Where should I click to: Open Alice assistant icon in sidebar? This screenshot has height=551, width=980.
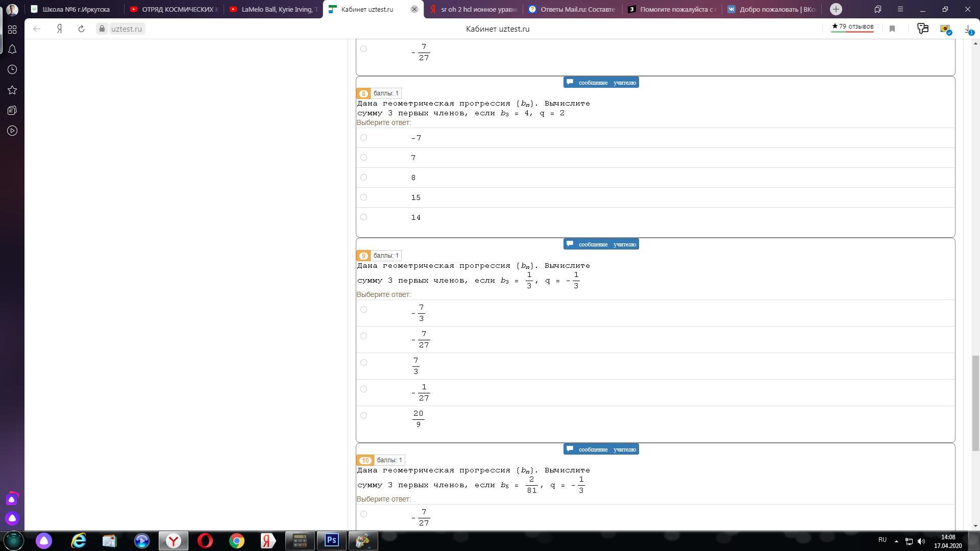[x=12, y=518]
